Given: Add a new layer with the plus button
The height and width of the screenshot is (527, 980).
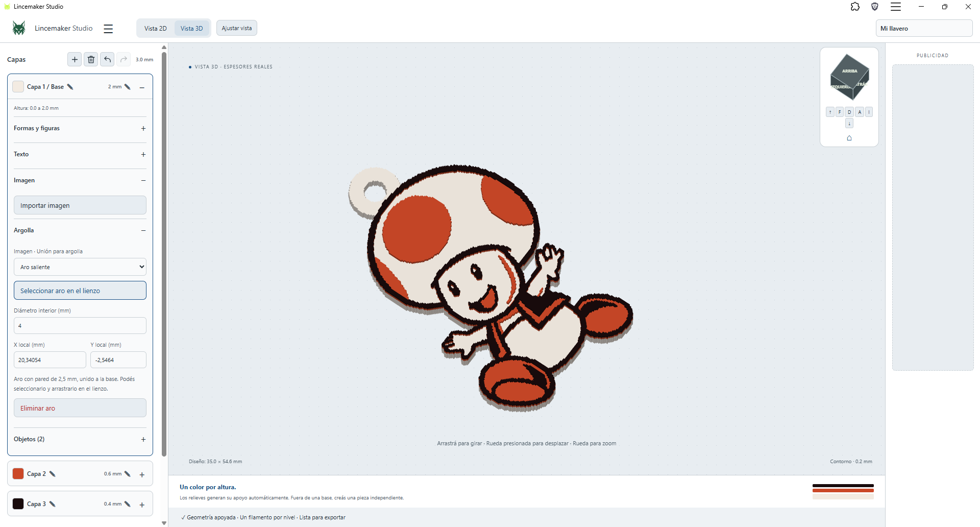Looking at the screenshot, I should tap(75, 59).
